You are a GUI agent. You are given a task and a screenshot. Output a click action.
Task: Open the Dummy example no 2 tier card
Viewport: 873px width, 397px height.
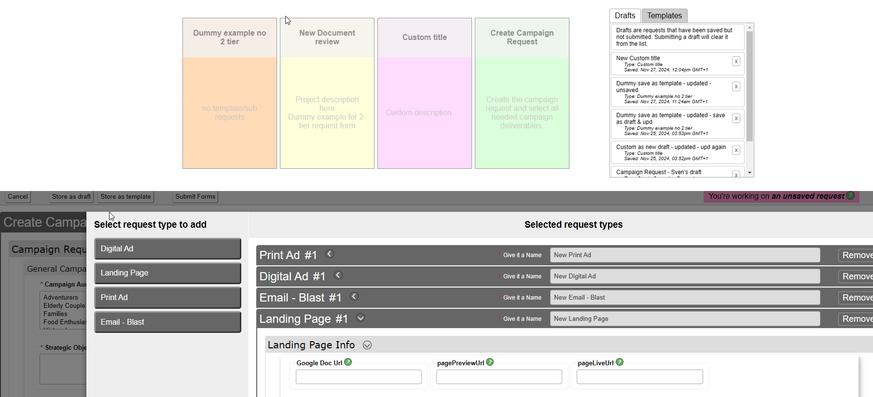click(x=229, y=93)
